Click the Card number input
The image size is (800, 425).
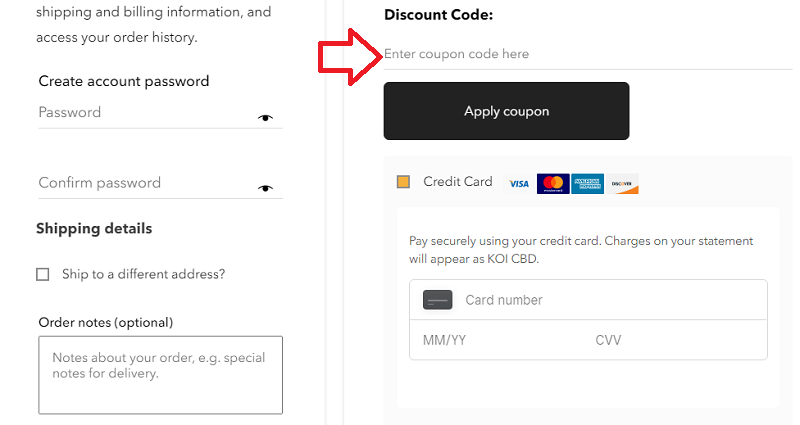[x=610, y=300]
